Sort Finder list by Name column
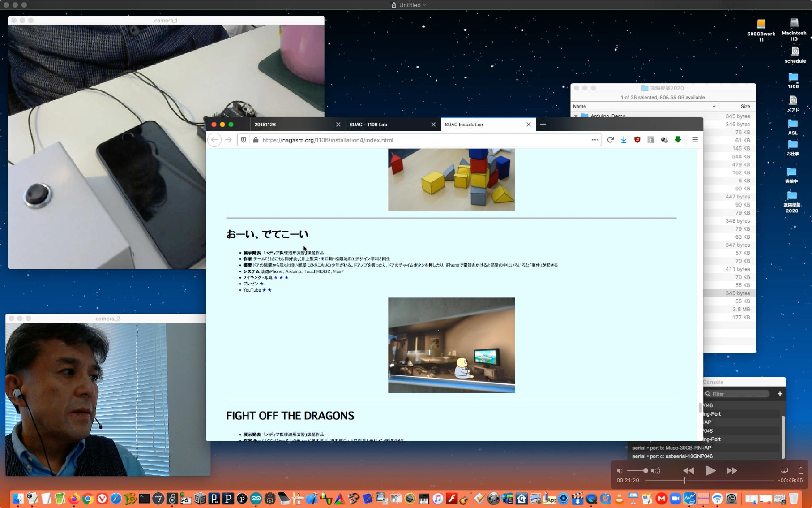This screenshot has width=812, height=508. (x=644, y=106)
